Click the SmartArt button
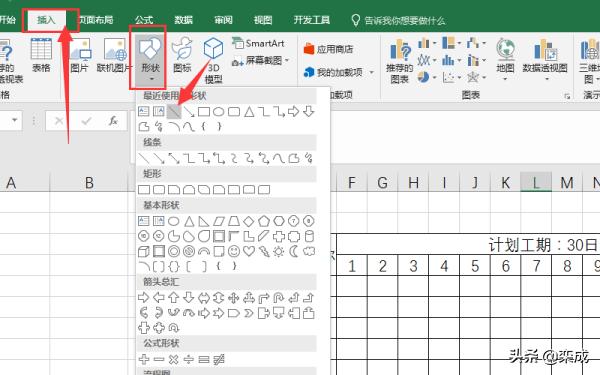The image size is (600, 375). [x=258, y=43]
